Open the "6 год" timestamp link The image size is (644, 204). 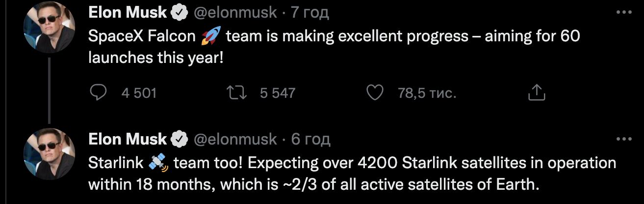(310, 140)
